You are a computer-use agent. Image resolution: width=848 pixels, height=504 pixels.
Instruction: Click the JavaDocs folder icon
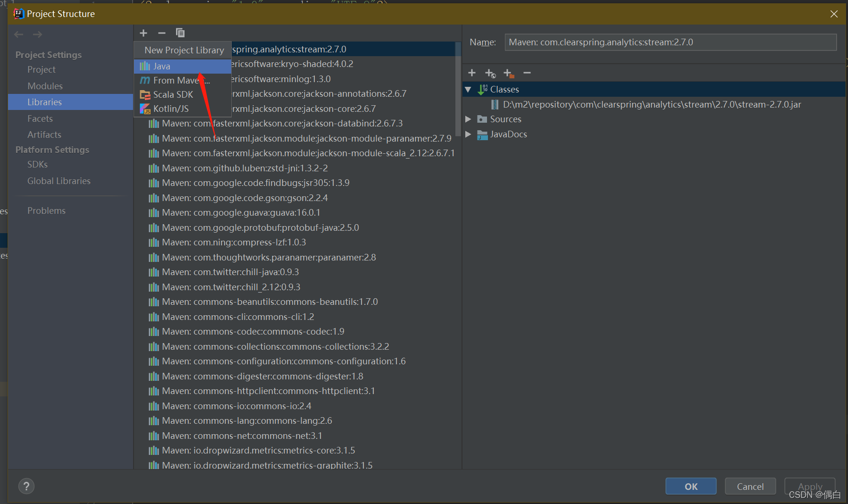click(482, 134)
